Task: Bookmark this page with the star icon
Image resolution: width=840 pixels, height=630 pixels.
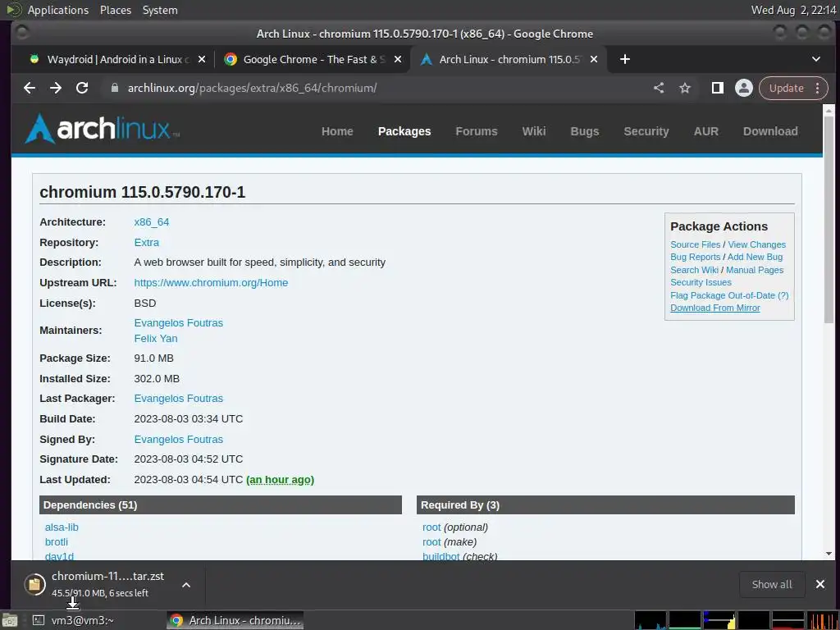Action: 685,88
